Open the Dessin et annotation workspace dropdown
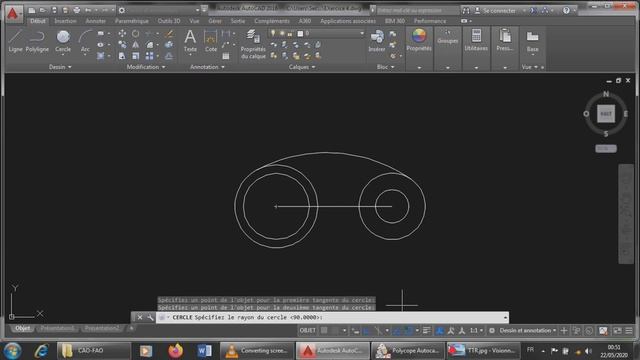Image resolution: width=640 pixels, height=360 pixels. [x=528, y=331]
